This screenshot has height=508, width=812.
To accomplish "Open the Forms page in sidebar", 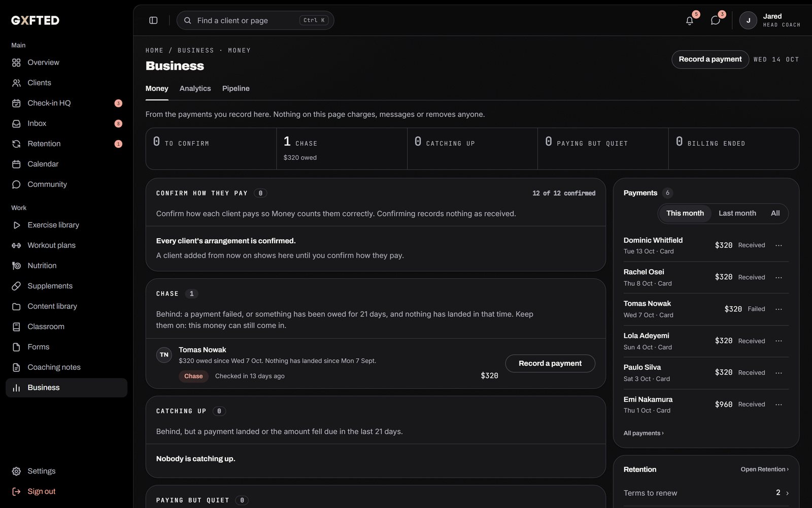I will pyautogui.click(x=66, y=347).
